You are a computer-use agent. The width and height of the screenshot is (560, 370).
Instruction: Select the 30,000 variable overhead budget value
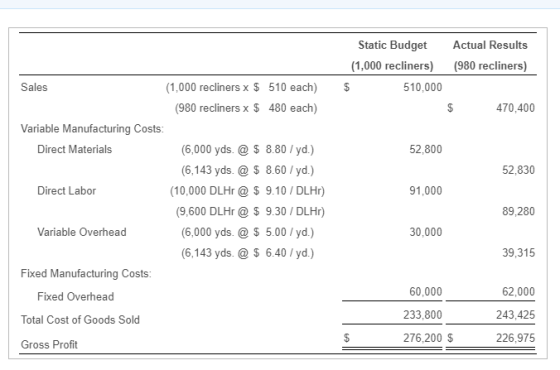pyautogui.click(x=426, y=232)
